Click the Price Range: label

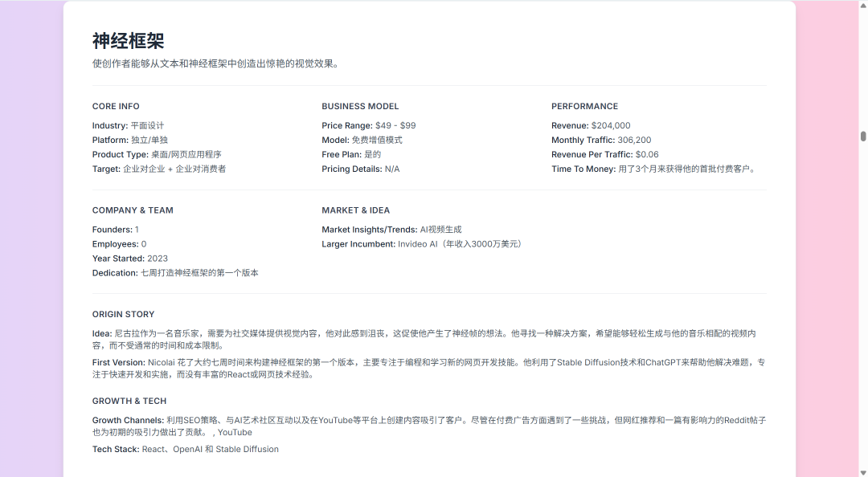347,125
